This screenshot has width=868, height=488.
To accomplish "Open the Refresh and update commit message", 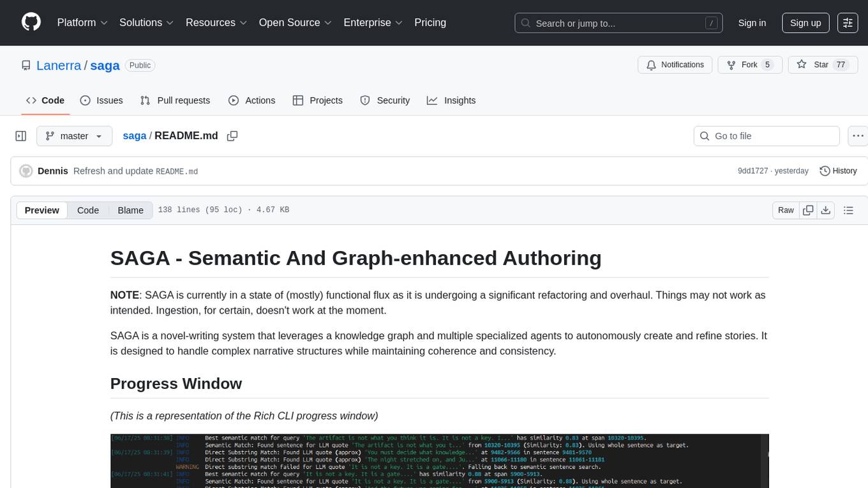I will point(135,171).
